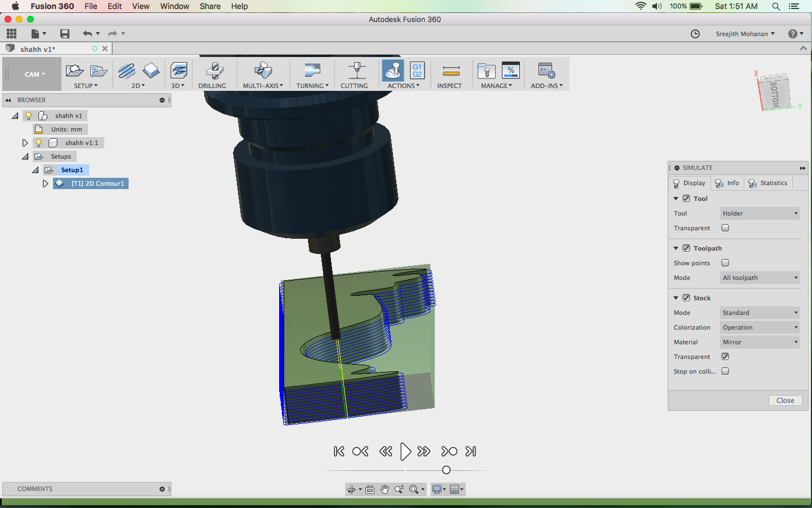Toggle the Tool checkbox in Simulate panel
The image size is (812, 508).
click(686, 199)
